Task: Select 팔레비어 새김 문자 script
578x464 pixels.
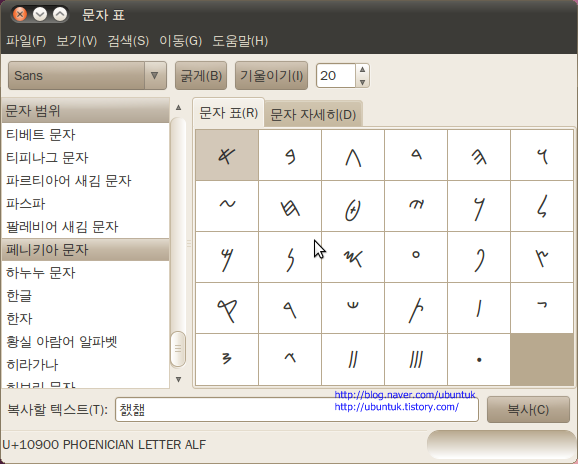Action: [x=86, y=227]
